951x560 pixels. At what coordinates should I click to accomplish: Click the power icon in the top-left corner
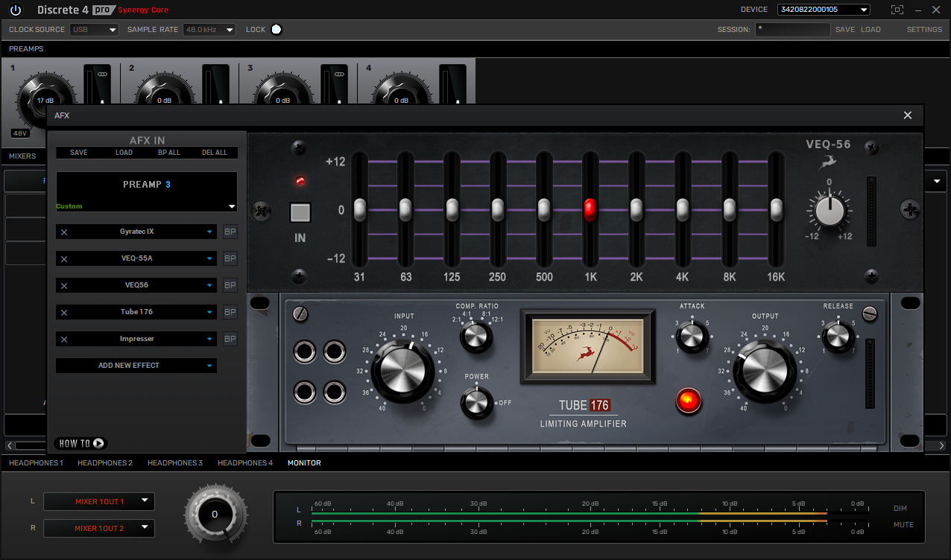16,10
